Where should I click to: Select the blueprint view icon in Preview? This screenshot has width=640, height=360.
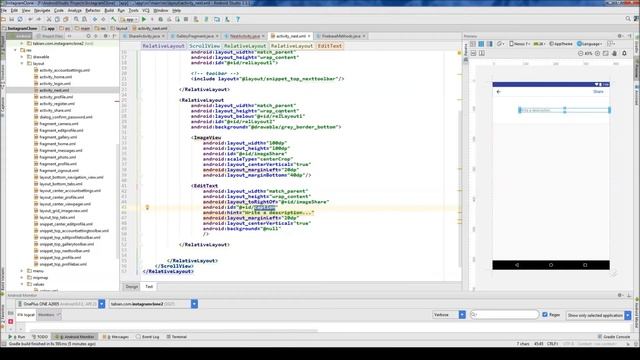[481, 44]
